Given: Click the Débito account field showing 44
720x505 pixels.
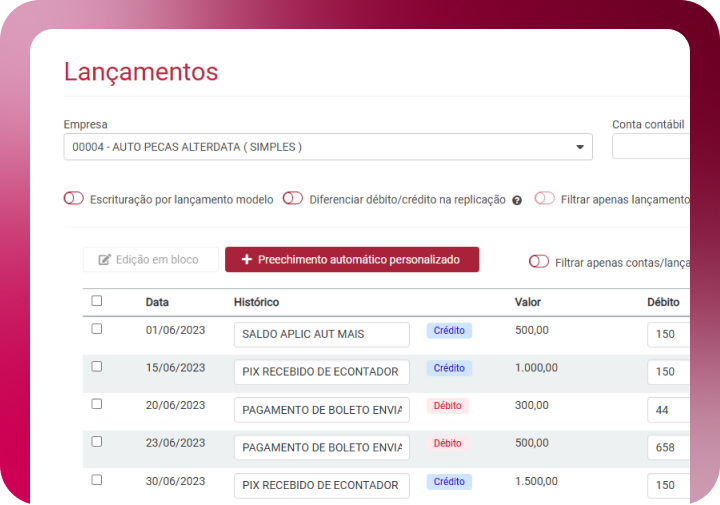Looking at the screenshot, I should point(669,410).
